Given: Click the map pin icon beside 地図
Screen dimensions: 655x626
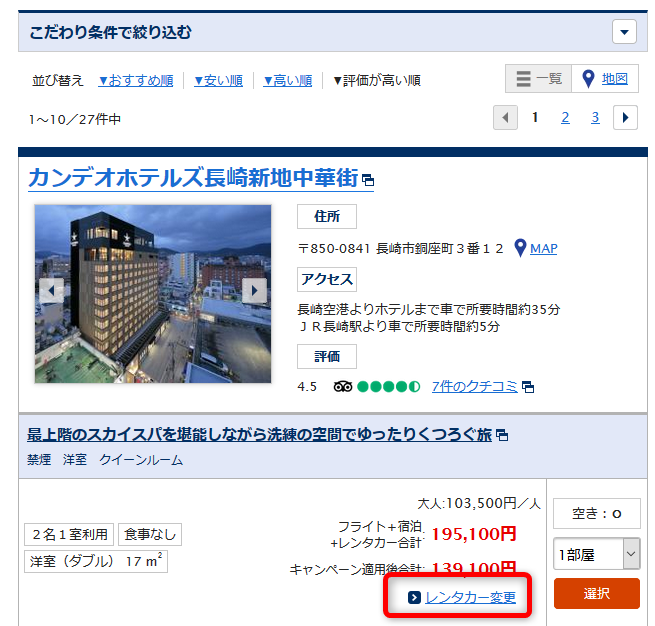Looking at the screenshot, I should (588, 79).
